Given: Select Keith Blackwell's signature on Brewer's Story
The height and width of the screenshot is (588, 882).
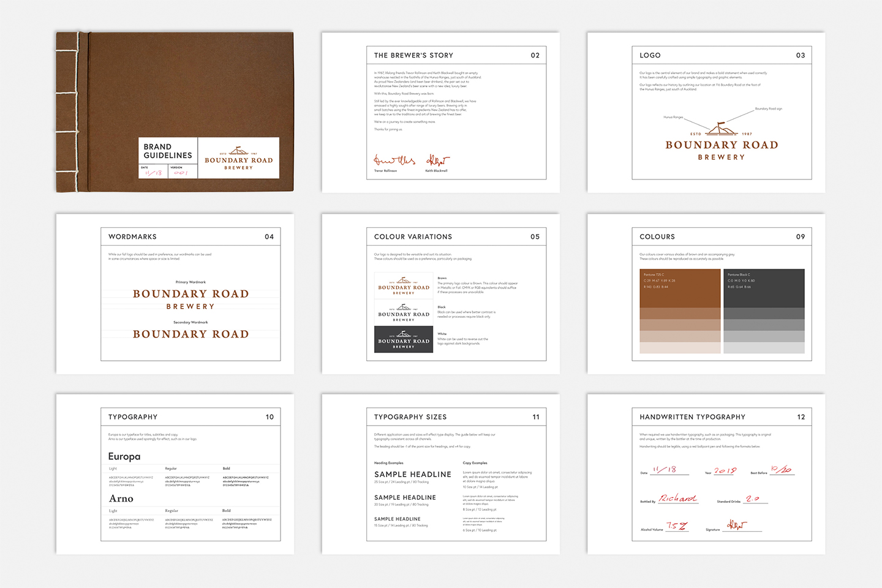Looking at the screenshot, I should pos(437,160).
